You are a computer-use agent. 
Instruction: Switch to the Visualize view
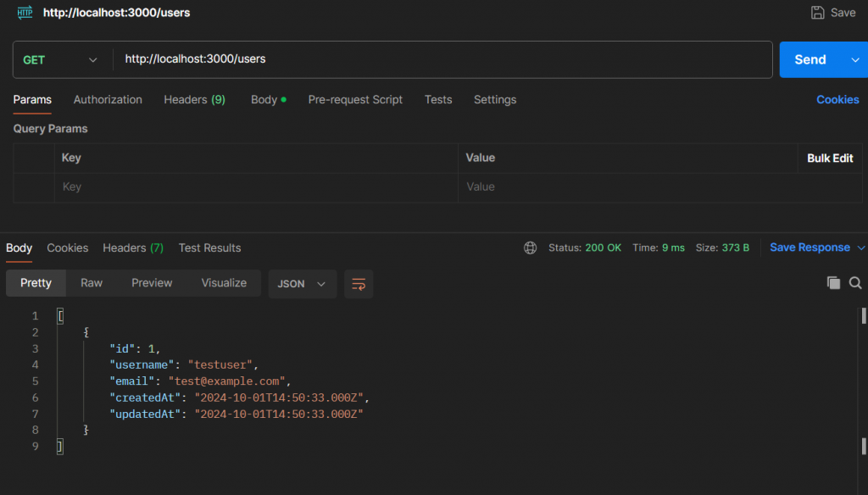tap(224, 283)
